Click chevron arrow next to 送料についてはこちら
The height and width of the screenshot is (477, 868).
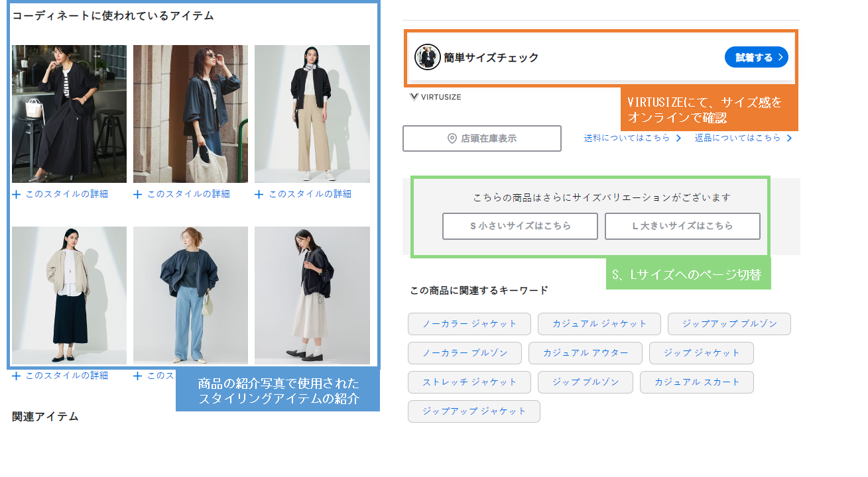pyautogui.click(x=678, y=138)
